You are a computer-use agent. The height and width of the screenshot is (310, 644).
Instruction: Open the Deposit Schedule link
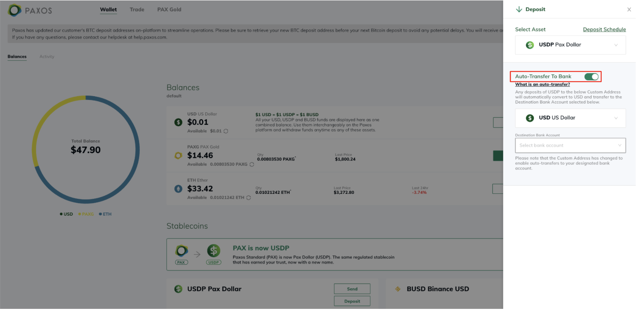[x=604, y=29]
